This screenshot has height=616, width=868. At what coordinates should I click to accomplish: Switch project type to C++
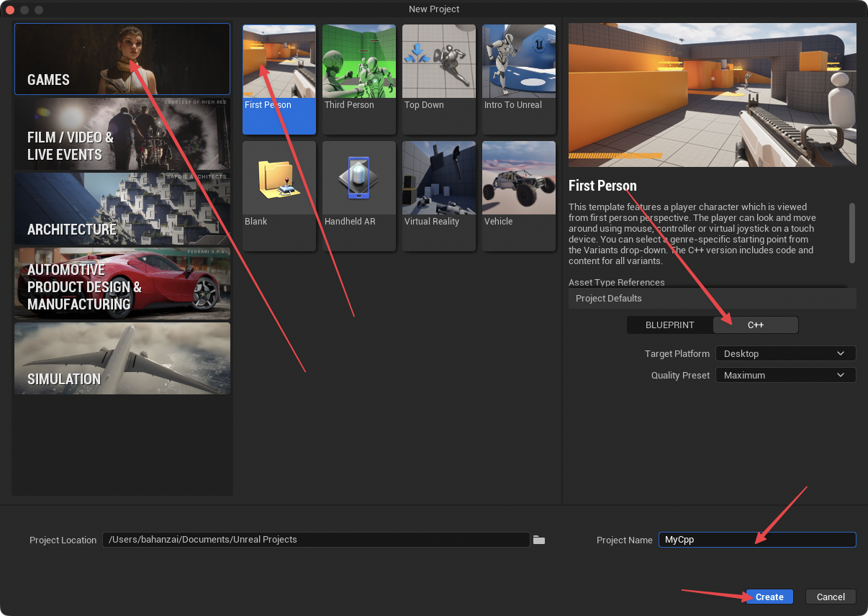tap(756, 325)
